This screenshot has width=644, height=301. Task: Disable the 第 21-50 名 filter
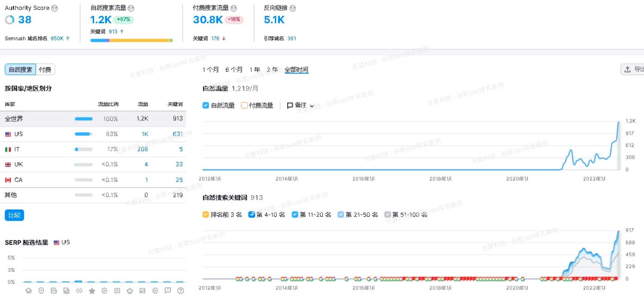(x=340, y=215)
